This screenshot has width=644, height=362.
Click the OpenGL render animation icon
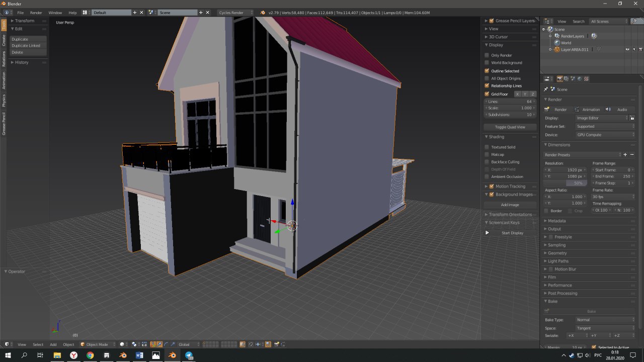[283, 344]
